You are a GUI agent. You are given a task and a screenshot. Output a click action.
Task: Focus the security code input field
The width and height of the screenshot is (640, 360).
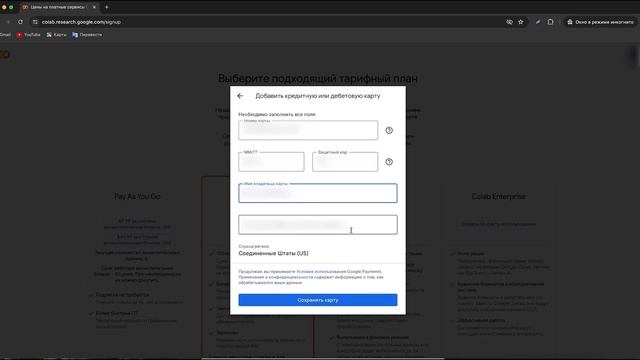tap(345, 162)
